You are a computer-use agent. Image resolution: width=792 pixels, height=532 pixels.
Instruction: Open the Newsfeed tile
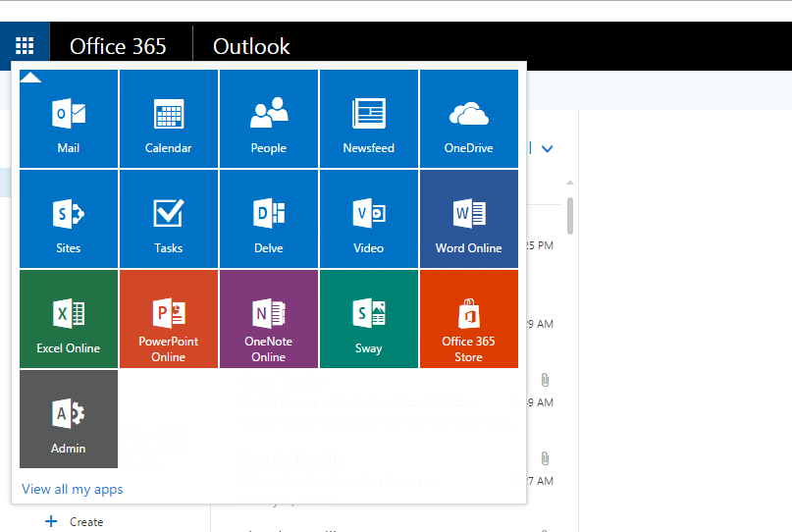[368, 120]
